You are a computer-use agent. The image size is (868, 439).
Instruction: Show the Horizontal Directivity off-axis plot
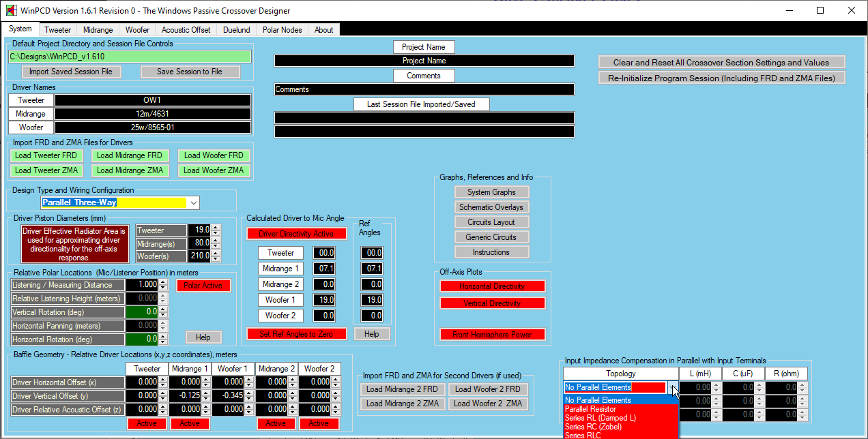pos(492,286)
